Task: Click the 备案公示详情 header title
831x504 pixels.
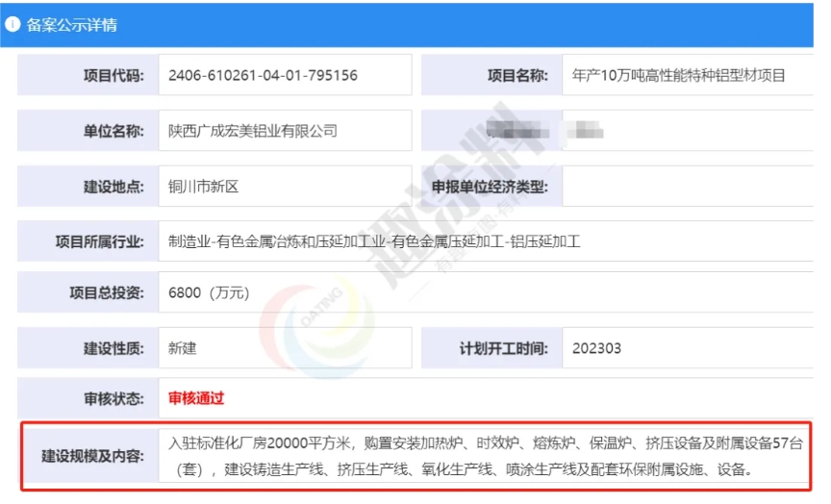Action: pyautogui.click(x=71, y=25)
